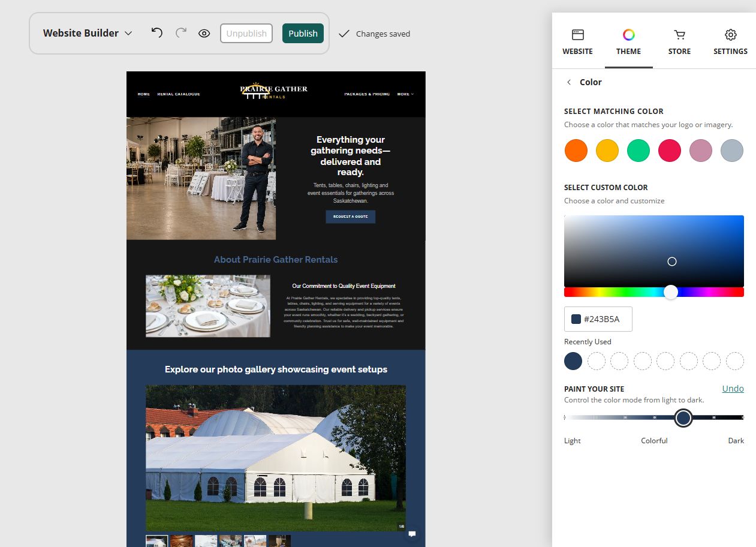Click the Explore our photo gallery heading
Viewport: 756px width, 547px height.
click(x=276, y=369)
